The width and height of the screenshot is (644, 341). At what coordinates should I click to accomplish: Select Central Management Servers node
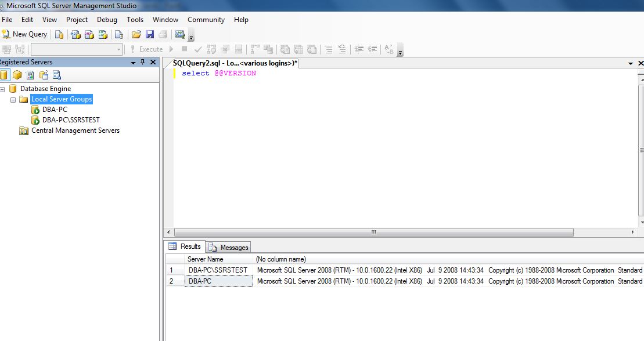pos(75,130)
